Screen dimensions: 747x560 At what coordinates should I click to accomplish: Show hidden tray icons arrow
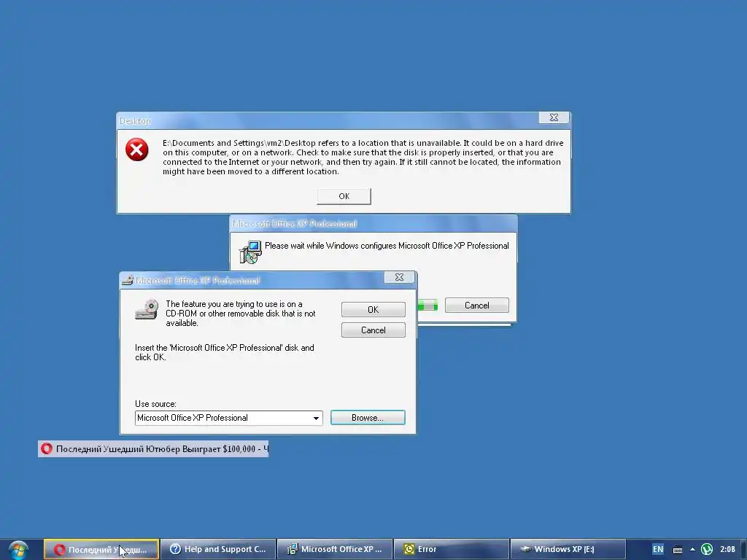(693, 550)
